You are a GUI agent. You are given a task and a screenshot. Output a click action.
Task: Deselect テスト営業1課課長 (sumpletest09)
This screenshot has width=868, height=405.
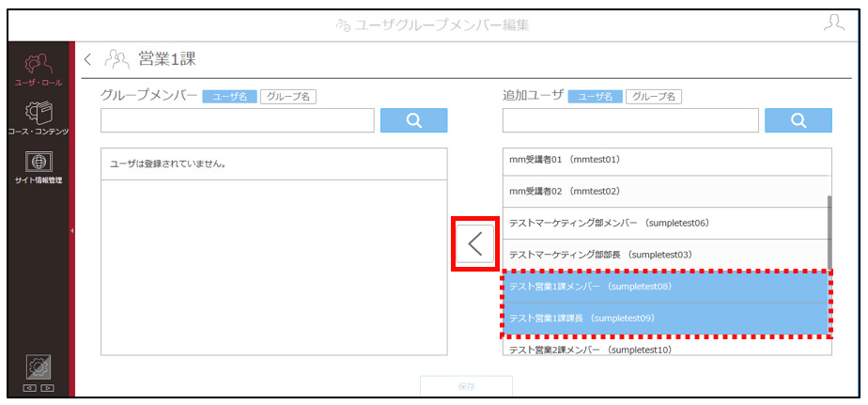click(x=667, y=319)
